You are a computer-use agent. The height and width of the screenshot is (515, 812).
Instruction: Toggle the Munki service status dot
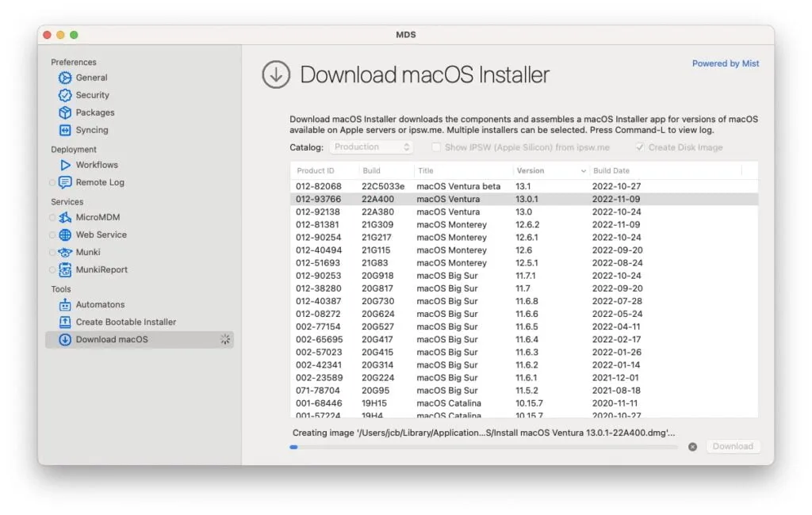[x=52, y=253]
